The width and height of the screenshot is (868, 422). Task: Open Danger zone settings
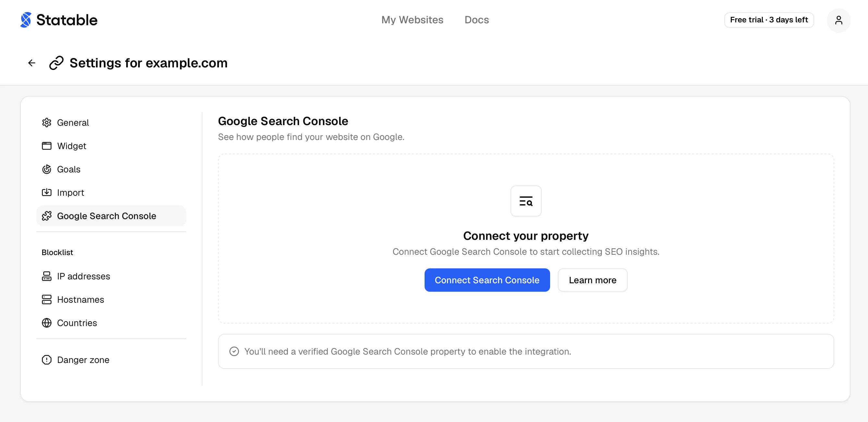point(111,360)
